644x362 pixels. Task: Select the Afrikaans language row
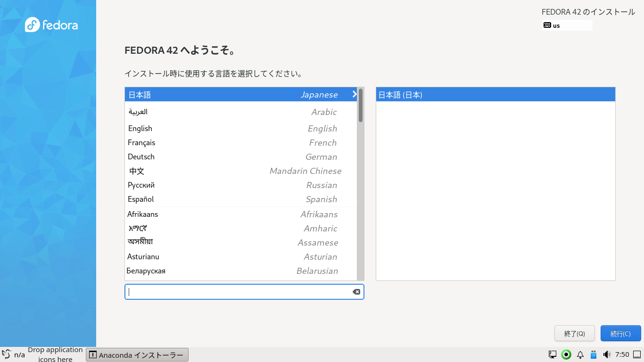(241, 214)
